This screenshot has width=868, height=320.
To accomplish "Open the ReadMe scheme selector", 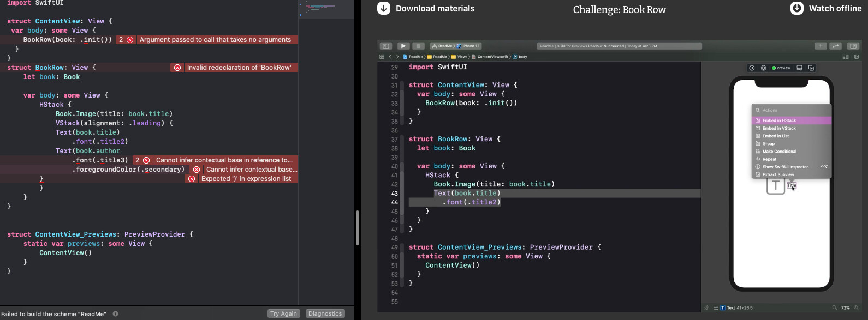I will coord(443,46).
